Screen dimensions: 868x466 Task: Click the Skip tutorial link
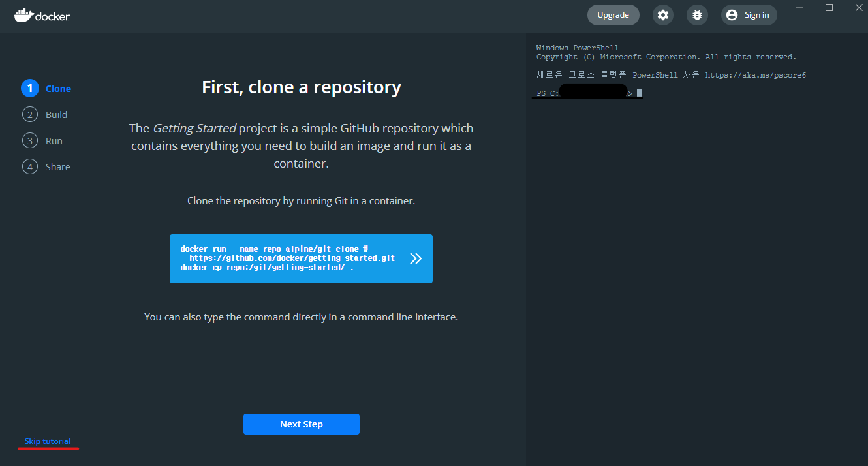point(48,441)
